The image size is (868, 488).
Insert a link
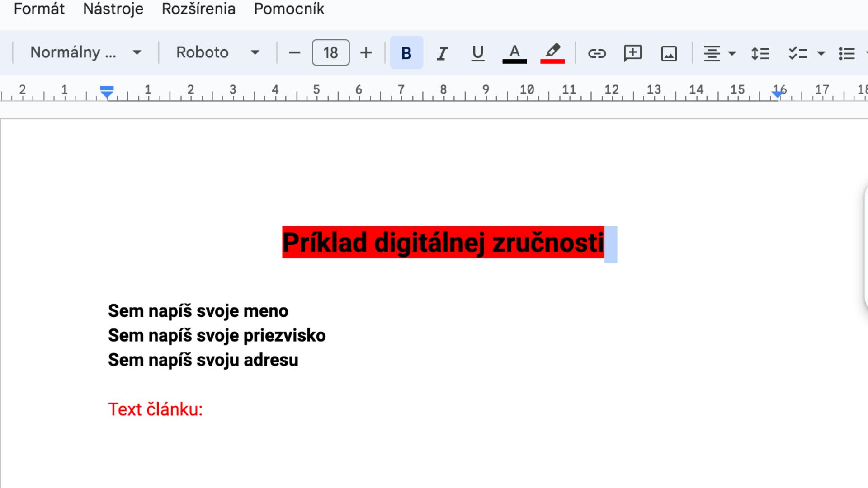pos(597,53)
